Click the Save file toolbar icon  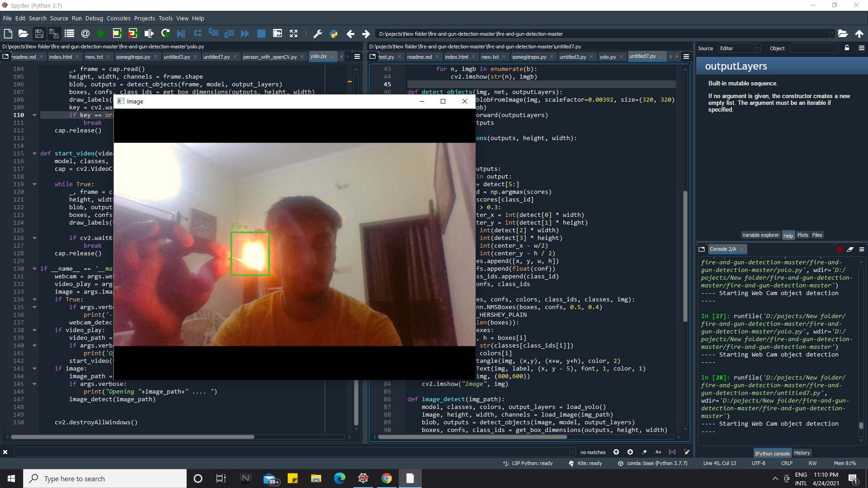[39, 33]
